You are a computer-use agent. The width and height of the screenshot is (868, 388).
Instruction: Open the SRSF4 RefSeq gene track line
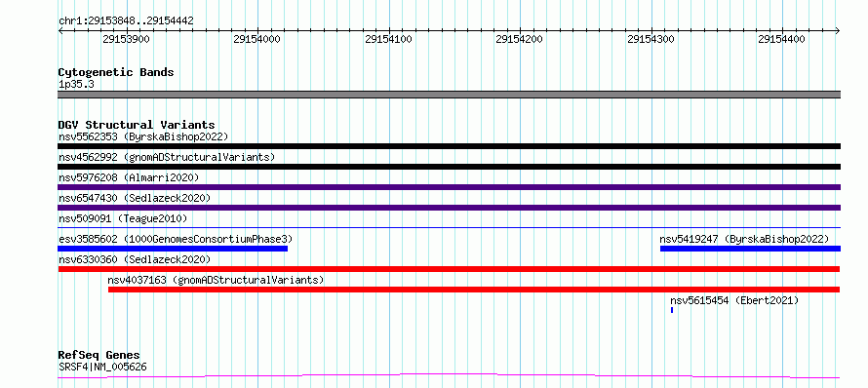click(449, 376)
